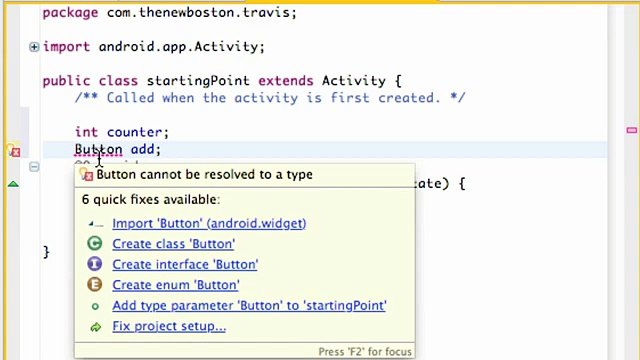Click the small green type parameter icon
This screenshot has height=360, width=640.
click(x=95, y=306)
